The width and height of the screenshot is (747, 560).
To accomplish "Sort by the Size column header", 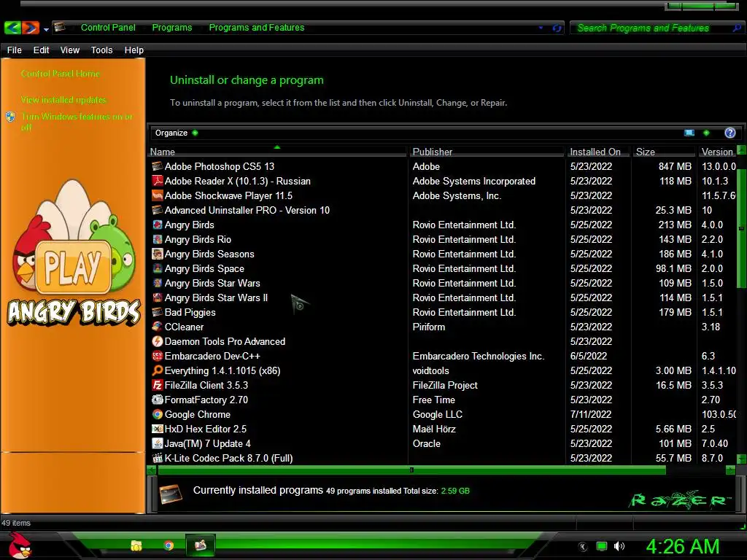I will [665, 152].
